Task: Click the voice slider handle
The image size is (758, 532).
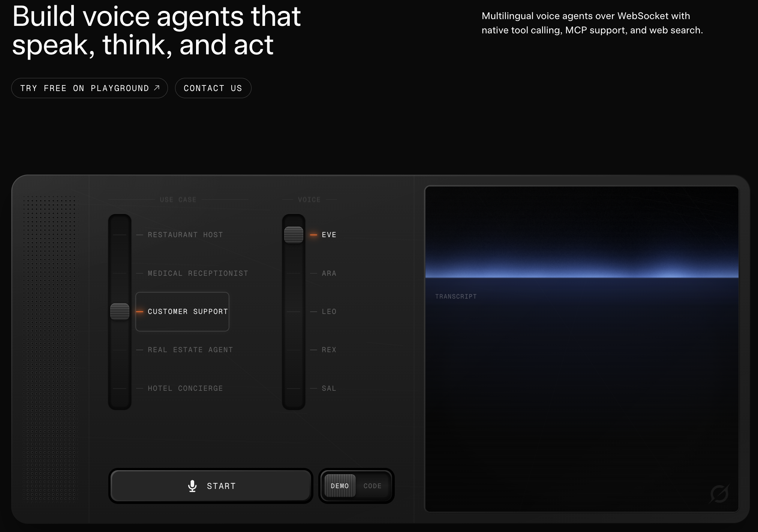Action: (x=294, y=235)
